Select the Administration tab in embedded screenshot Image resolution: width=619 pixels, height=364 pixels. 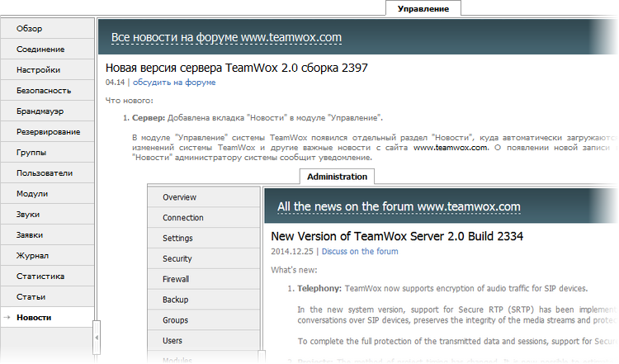337,177
